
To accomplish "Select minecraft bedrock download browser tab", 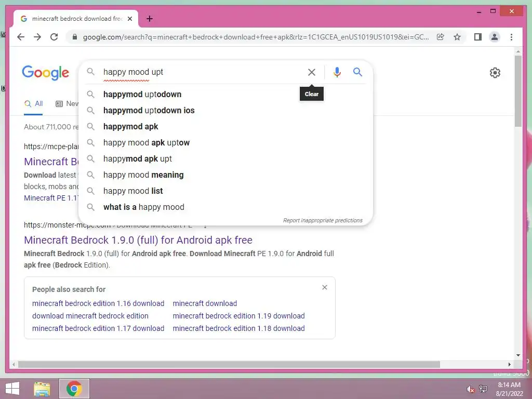I will 76,19.
